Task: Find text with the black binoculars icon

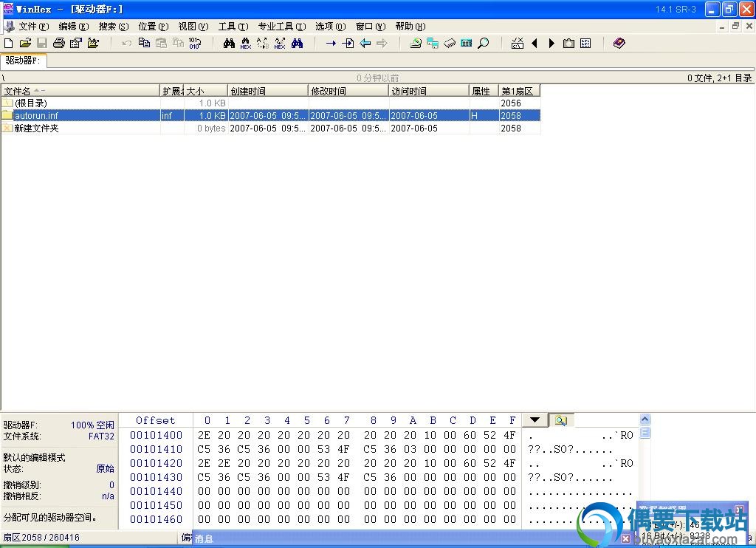Action: coord(229,44)
